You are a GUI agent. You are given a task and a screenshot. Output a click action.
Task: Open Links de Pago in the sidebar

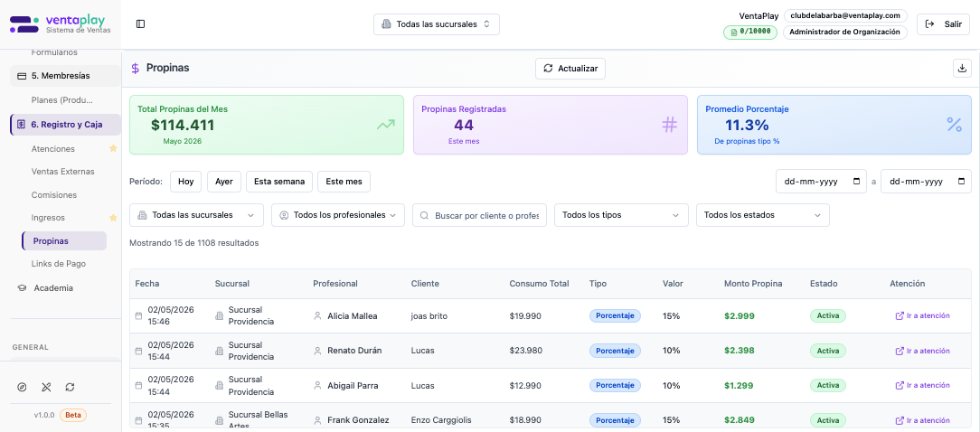(58, 264)
